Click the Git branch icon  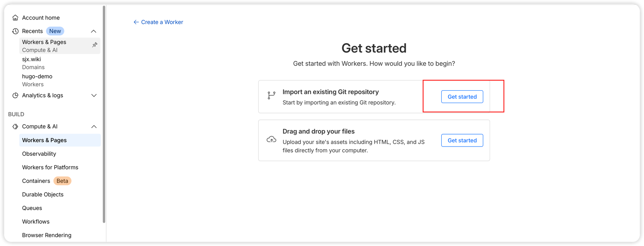tap(271, 95)
